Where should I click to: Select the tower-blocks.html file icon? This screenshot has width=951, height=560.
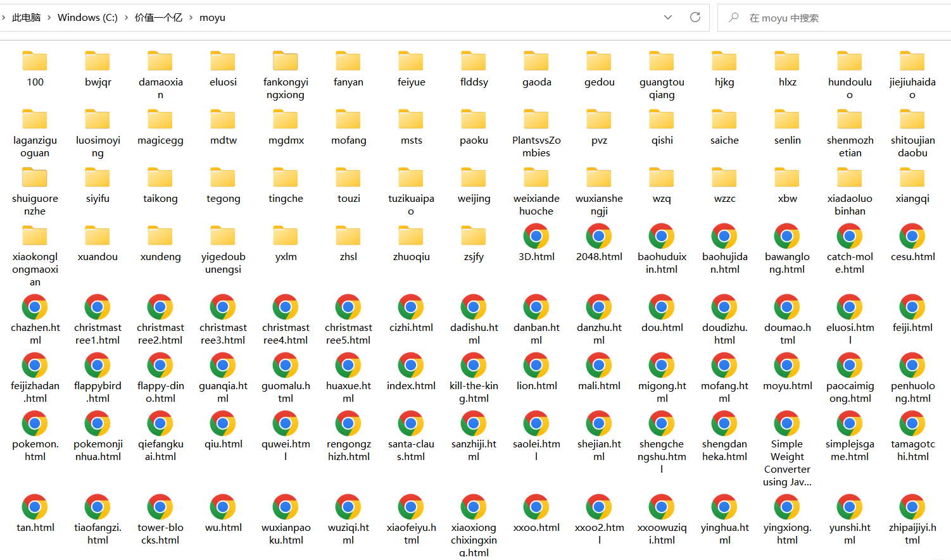160,507
